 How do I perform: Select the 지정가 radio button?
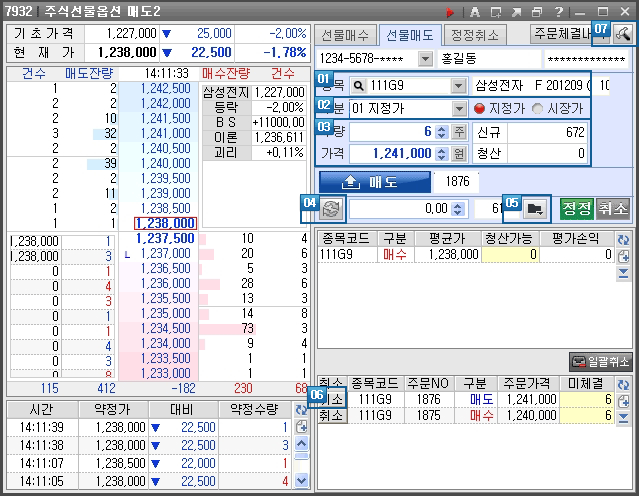479,108
